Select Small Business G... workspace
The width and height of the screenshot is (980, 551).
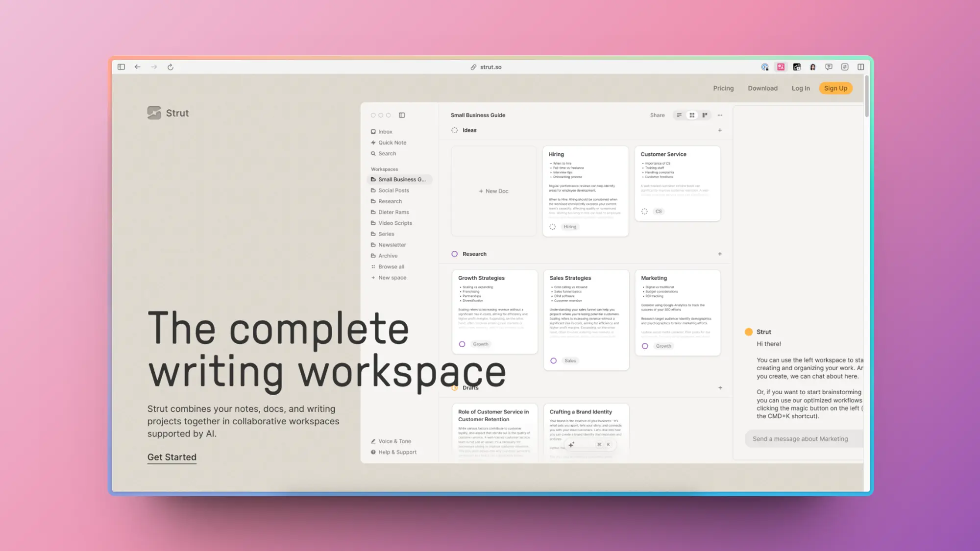point(399,180)
